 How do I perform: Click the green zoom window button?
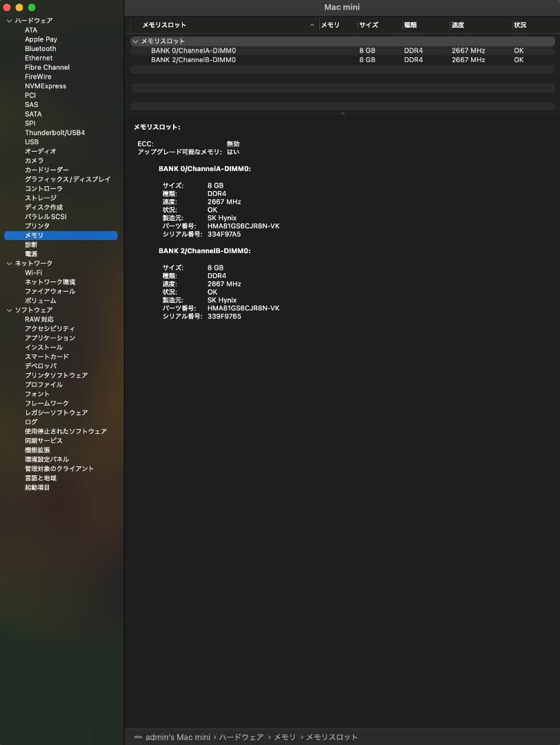tap(32, 8)
